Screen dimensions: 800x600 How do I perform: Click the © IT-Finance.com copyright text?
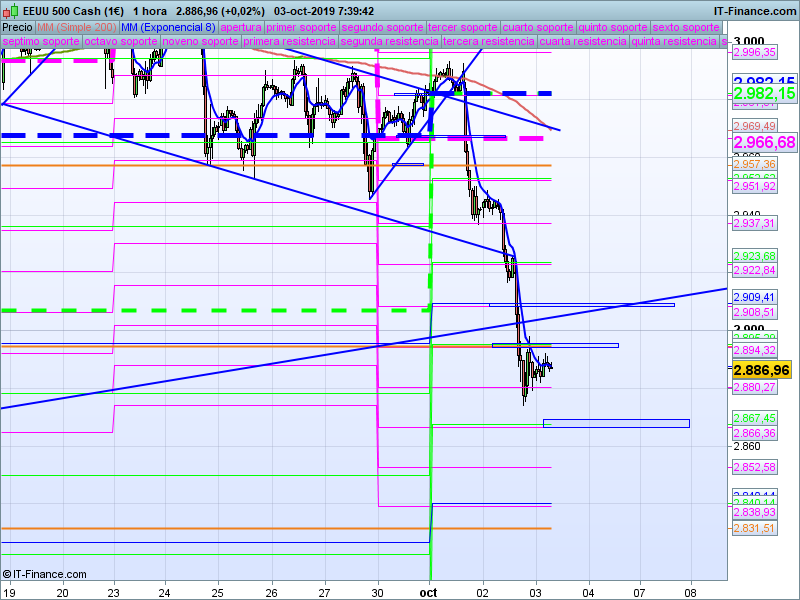click(x=45, y=574)
